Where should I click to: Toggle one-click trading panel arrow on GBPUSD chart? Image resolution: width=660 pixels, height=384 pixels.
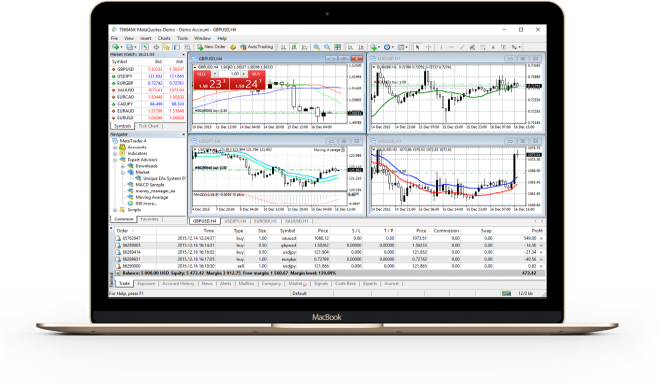point(194,67)
